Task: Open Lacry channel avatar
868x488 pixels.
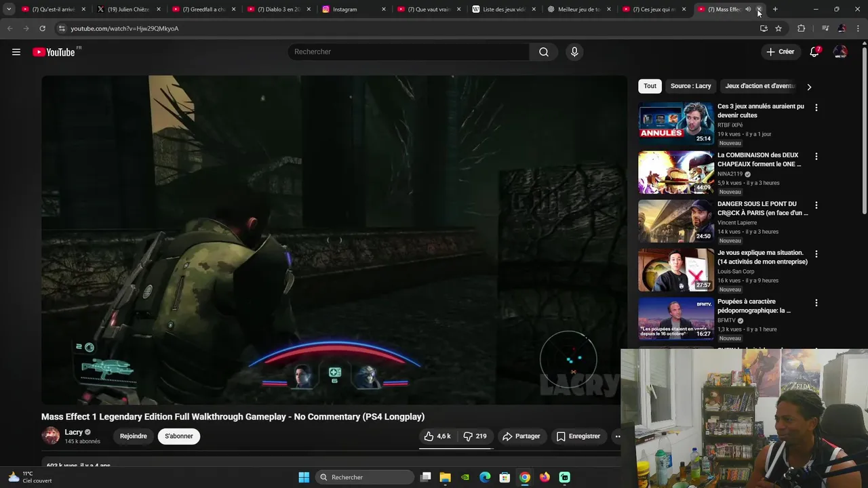Action: [x=51, y=436]
